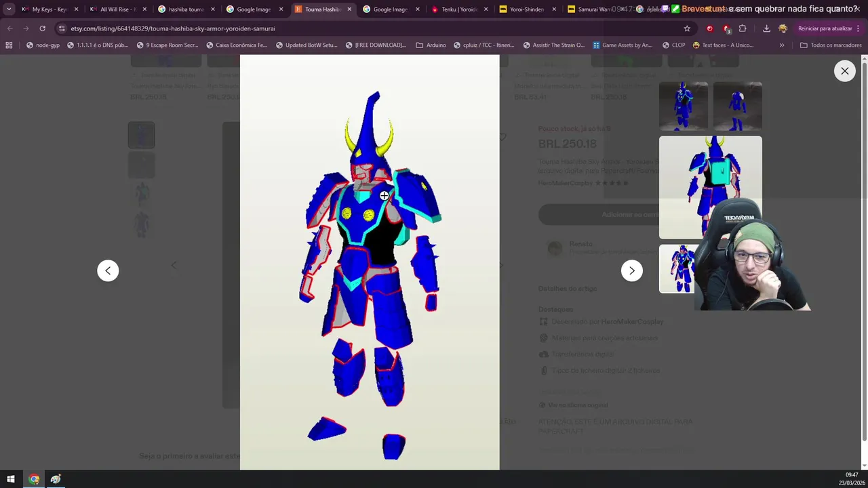Open the Updated BotW Setu bookmark
The width and height of the screenshot is (868, 488).
(307, 45)
